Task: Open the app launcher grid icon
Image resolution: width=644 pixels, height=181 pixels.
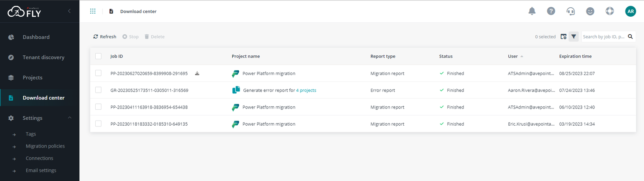Action: click(93, 11)
